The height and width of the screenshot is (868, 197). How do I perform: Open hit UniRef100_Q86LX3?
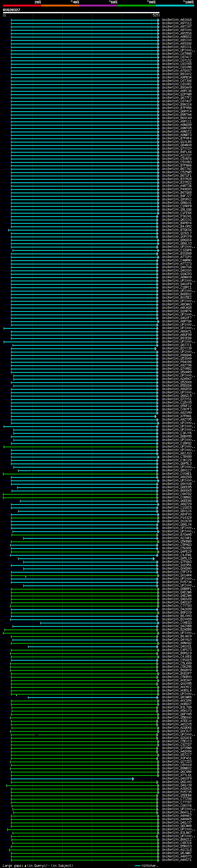[x=176, y=243]
